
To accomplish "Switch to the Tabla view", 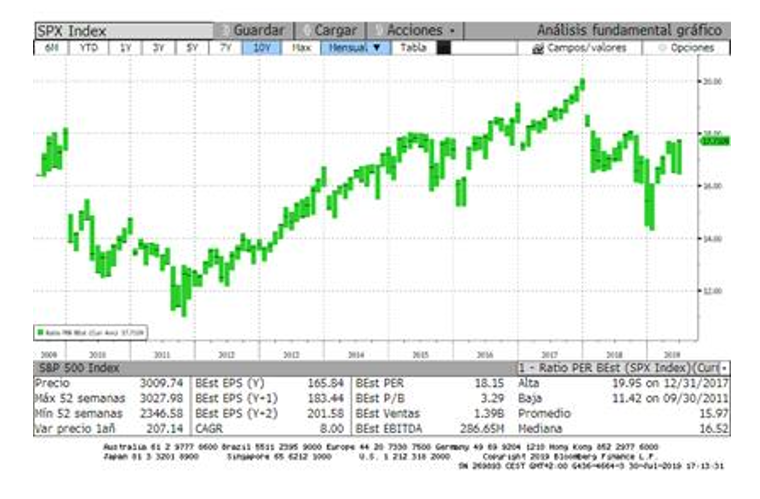I will click(413, 48).
